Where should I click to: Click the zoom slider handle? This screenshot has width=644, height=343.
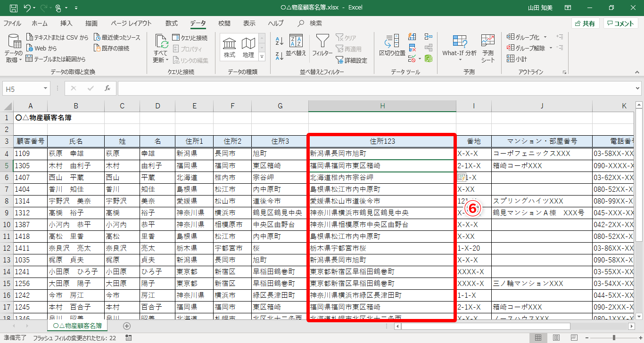(613, 338)
